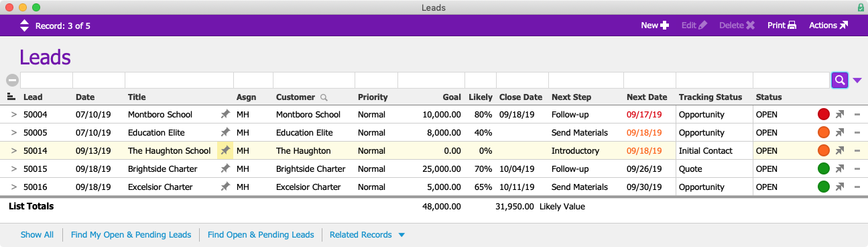Viewport: 868px width, 247px height.
Task: Click the orange status dot on lead 50005
Action: pos(824,132)
